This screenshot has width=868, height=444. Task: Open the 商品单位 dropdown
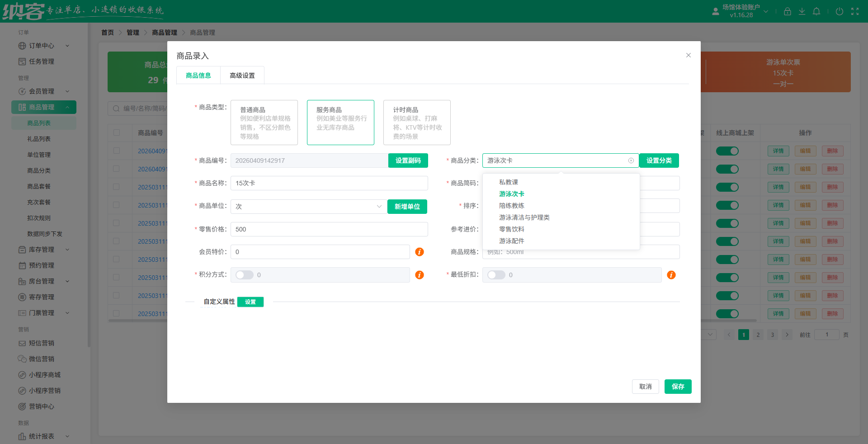tap(308, 207)
